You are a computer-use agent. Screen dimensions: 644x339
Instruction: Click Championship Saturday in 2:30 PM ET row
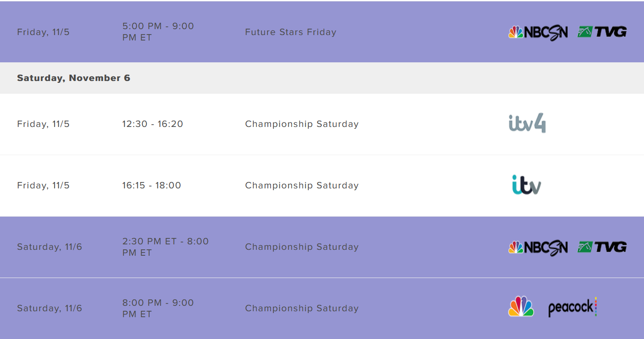[302, 247]
